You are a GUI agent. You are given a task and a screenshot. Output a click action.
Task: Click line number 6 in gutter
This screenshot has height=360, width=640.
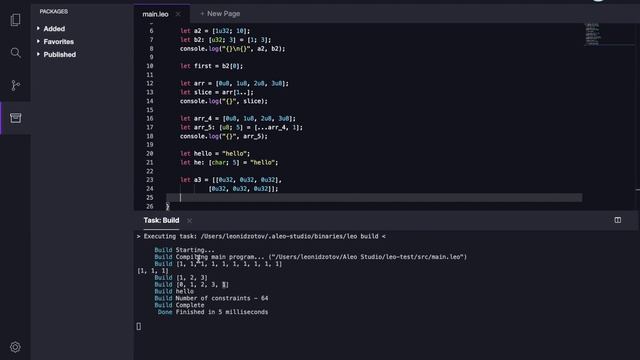(151, 31)
